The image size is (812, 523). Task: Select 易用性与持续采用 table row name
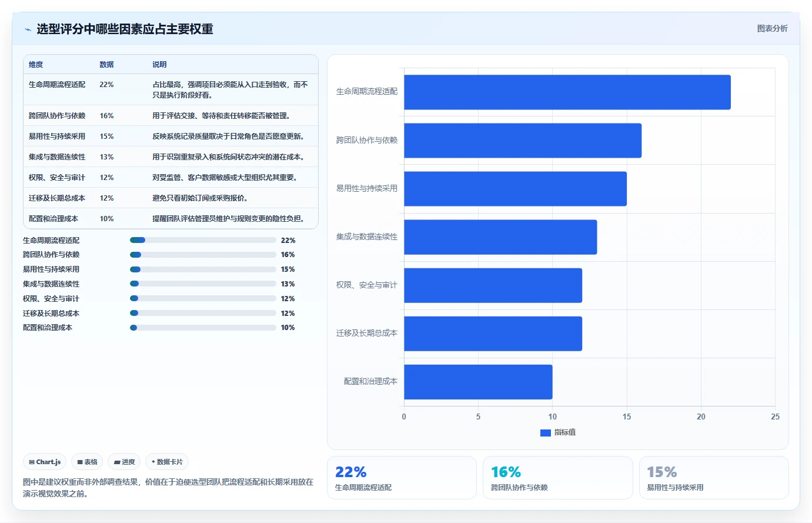[x=57, y=136]
